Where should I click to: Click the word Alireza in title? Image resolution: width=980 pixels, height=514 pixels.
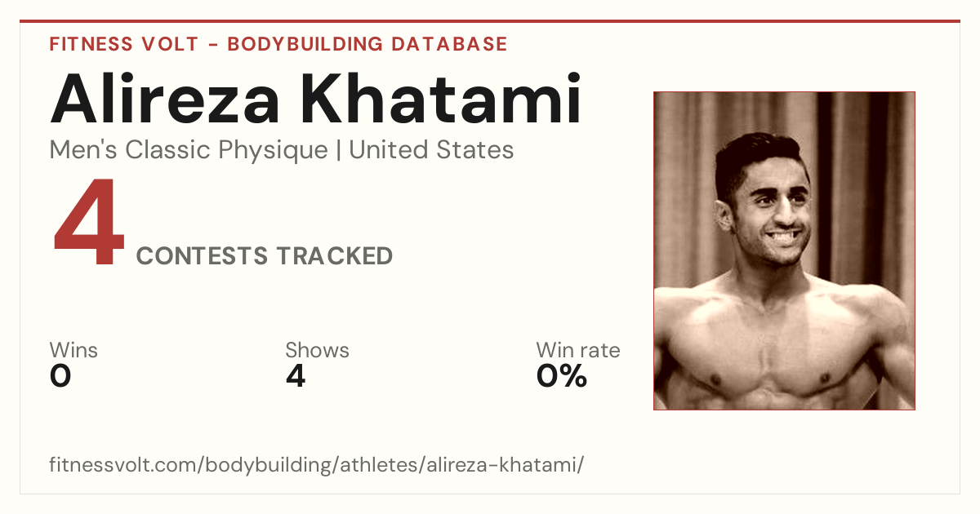(x=165, y=100)
